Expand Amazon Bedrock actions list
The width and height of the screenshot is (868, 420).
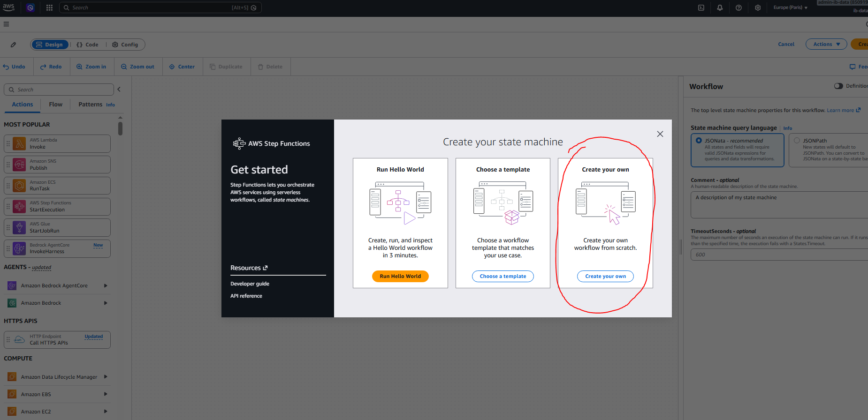pos(106,303)
